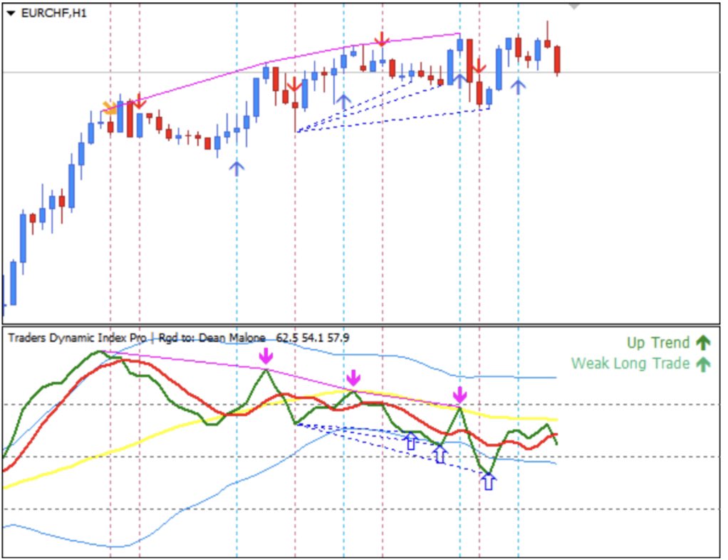
Task: Click the Rgd to: Dean Malone text
Action: 212,338
